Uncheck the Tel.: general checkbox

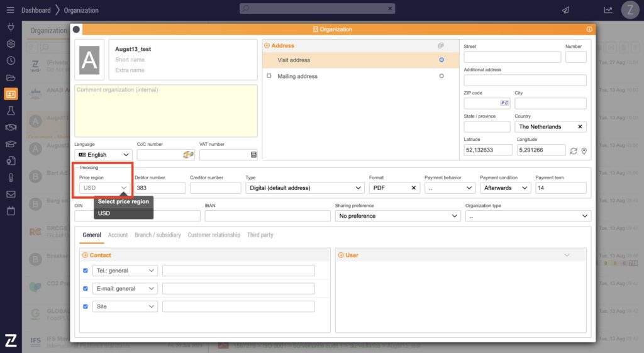(86, 271)
